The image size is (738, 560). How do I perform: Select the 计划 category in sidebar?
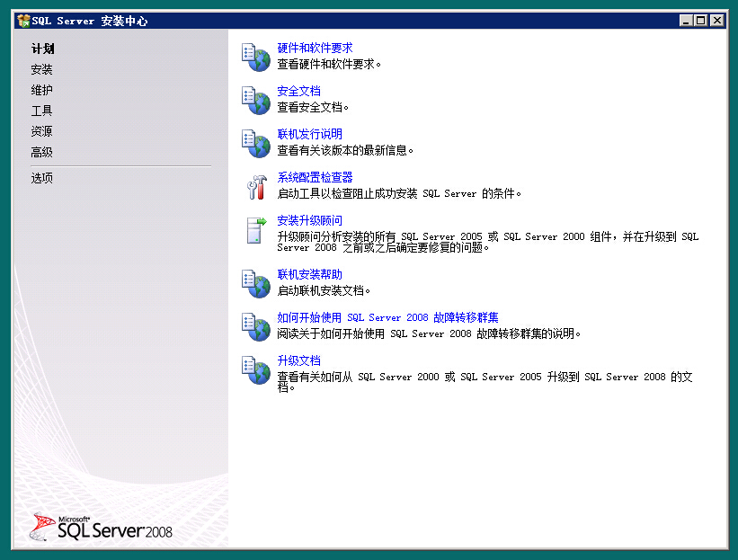coord(43,49)
